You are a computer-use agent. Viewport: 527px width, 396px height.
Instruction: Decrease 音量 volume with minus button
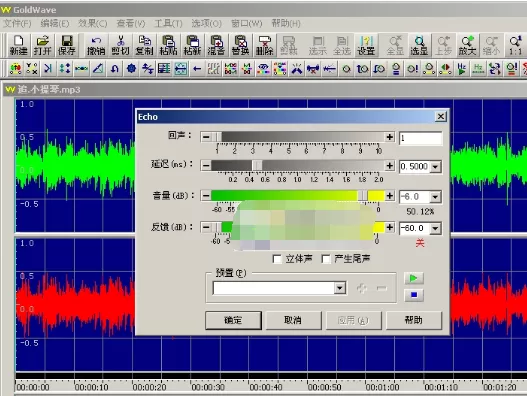pyautogui.click(x=206, y=195)
